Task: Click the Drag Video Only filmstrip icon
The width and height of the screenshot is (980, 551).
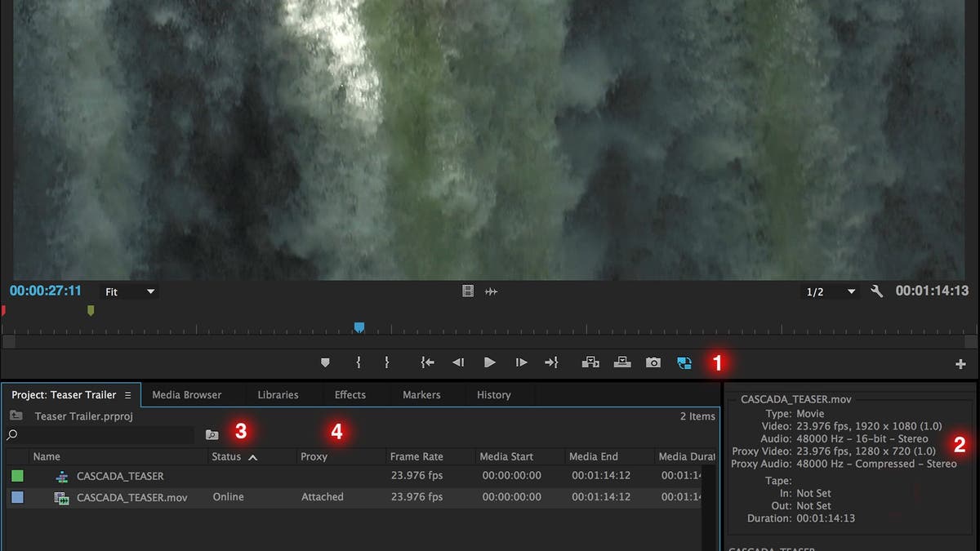Action: click(x=468, y=291)
